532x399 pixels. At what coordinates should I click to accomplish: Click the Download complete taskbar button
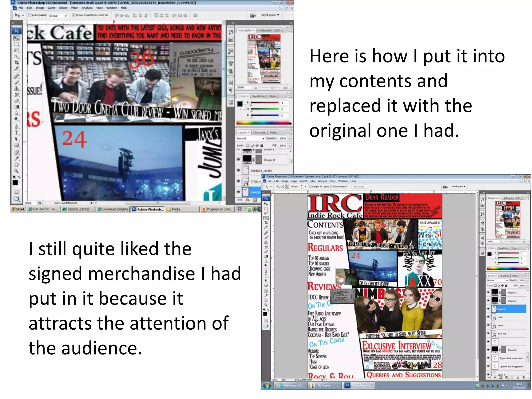(x=113, y=209)
